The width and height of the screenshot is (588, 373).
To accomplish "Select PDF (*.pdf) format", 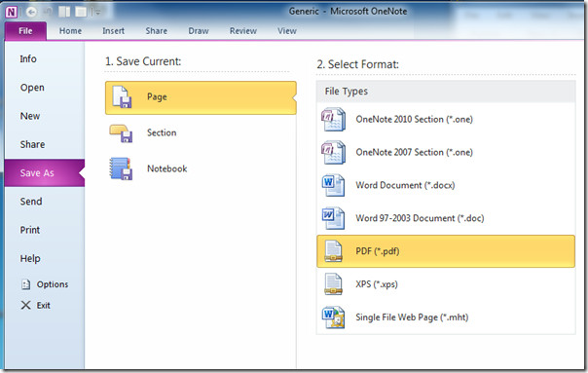I will (x=446, y=251).
